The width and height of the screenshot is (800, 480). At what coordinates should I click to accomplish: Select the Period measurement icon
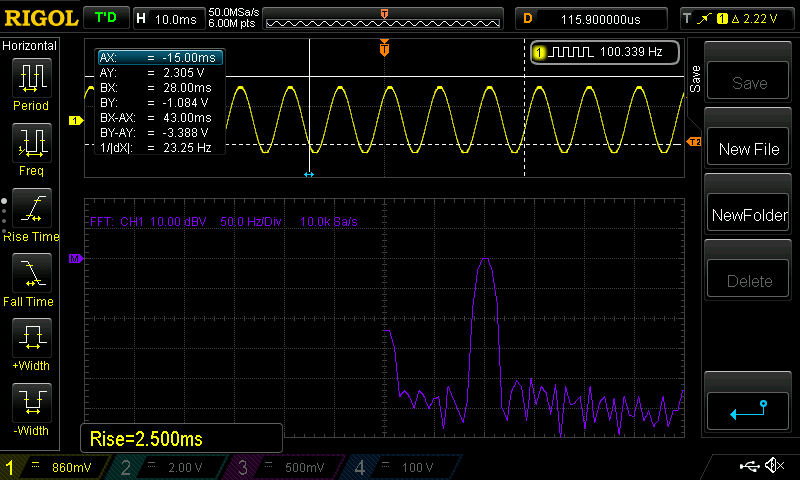[x=31, y=79]
